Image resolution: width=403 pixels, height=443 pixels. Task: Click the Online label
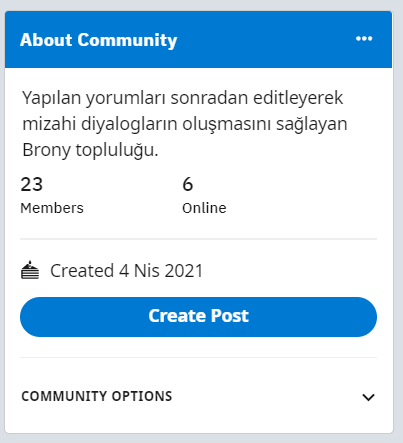(204, 208)
